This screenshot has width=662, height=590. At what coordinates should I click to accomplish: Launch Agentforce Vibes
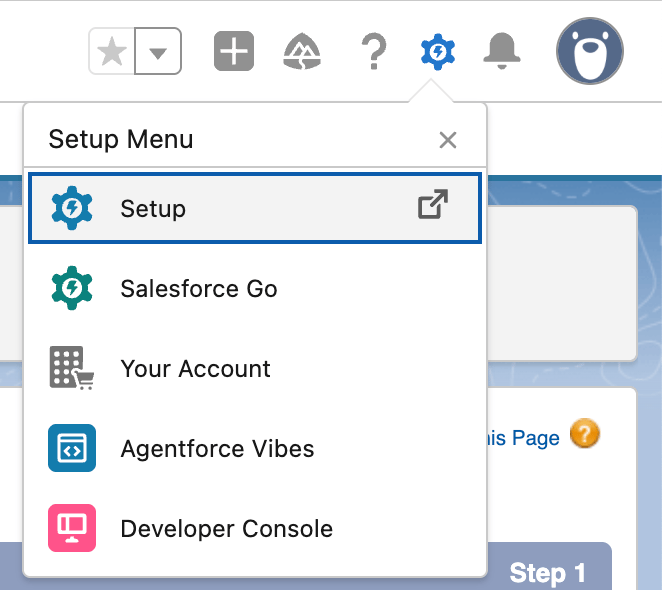[255, 448]
